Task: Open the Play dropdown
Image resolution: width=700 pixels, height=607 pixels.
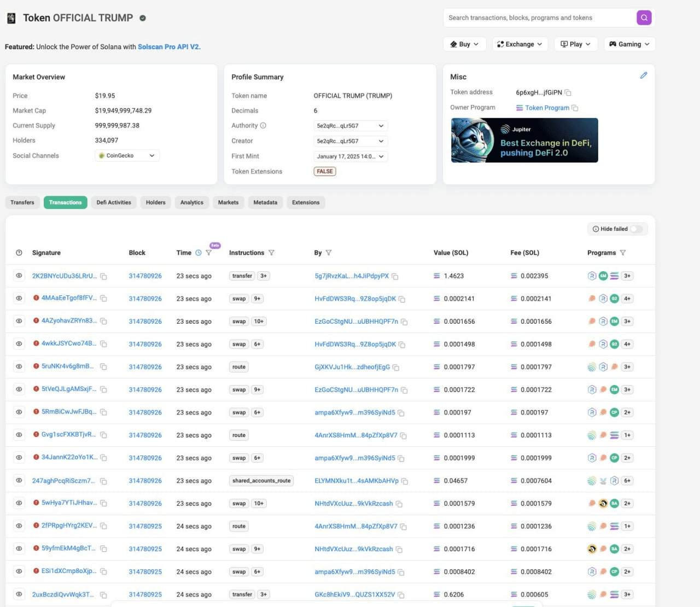Action: point(576,44)
